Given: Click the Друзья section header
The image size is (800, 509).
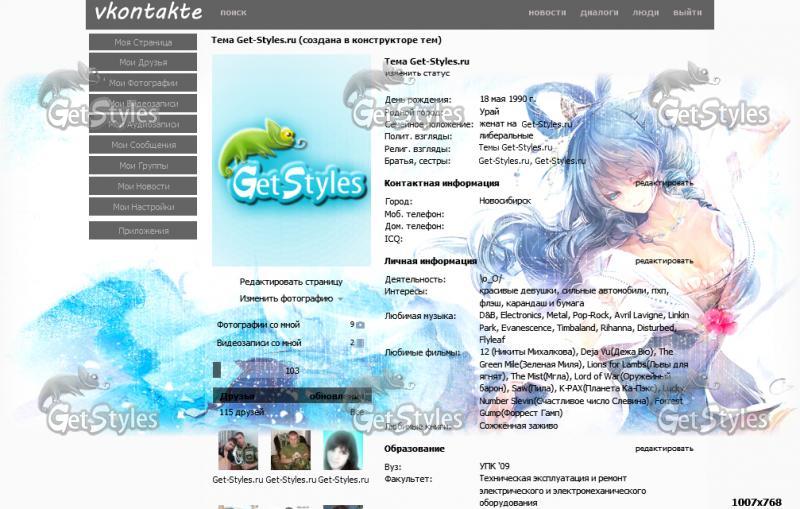Looking at the screenshot, I should (x=237, y=396).
